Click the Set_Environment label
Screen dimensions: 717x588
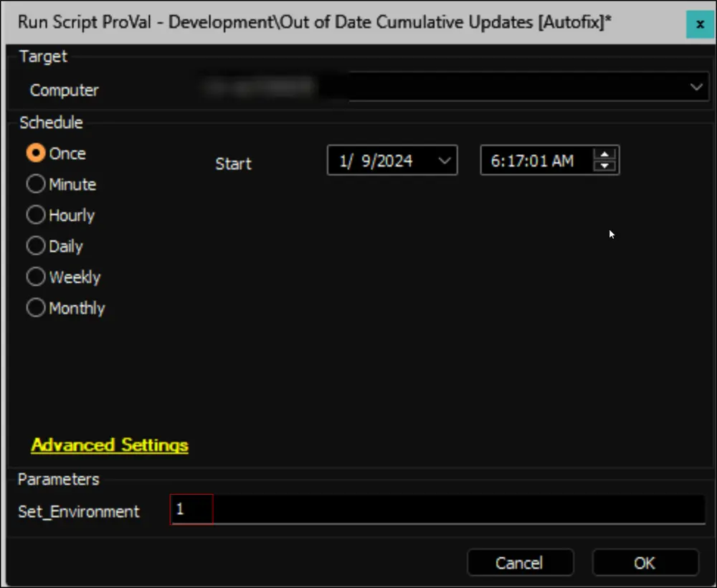pyautogui.click(x=79, y=511)
